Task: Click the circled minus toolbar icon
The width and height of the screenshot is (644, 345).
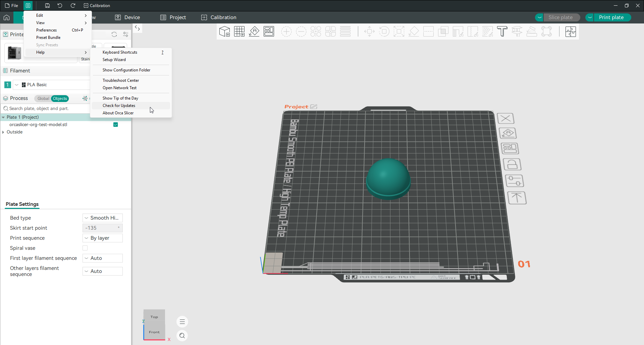Action: [301, 32]
